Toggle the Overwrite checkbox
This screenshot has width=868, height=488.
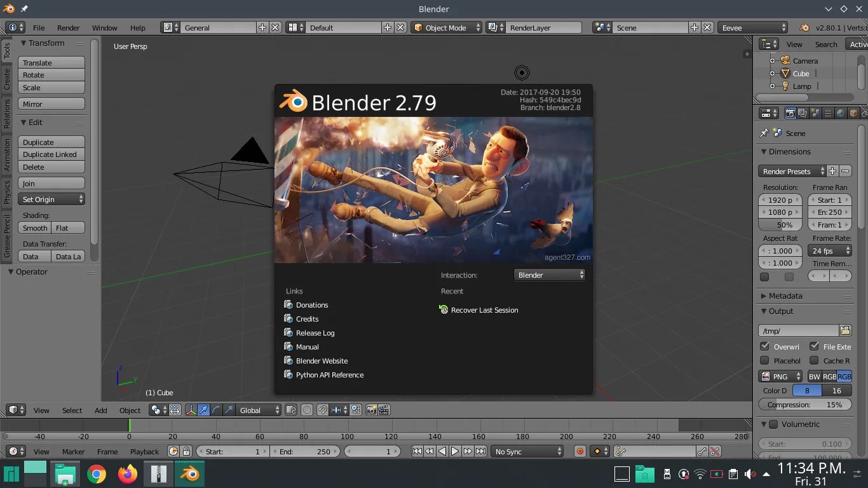coord(764,346)
